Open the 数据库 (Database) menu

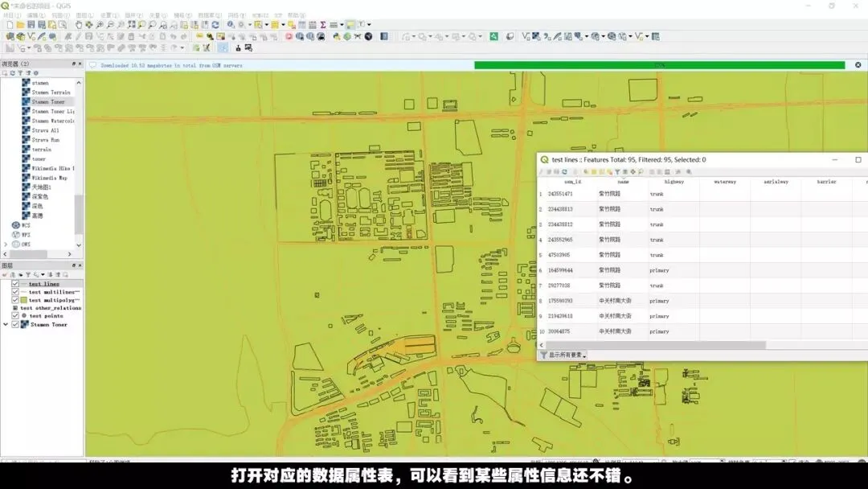point(209,15)
